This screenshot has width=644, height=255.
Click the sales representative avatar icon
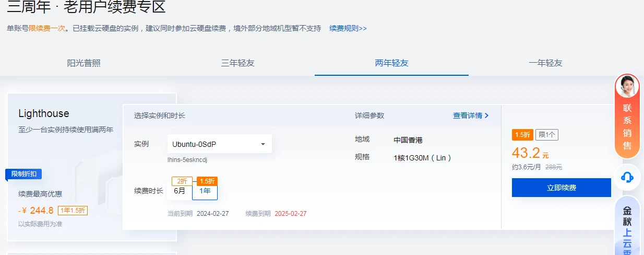coord(627,86)
